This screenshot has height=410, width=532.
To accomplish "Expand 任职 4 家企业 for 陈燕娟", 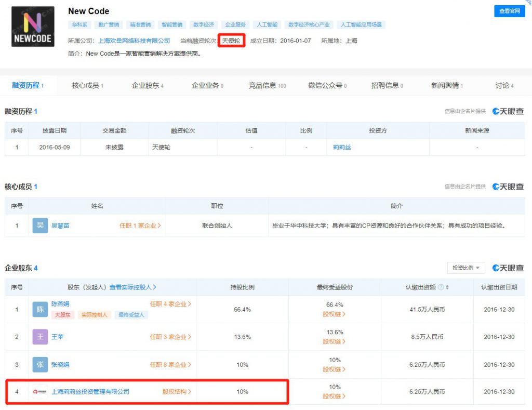I will click(x=170, y=304).
